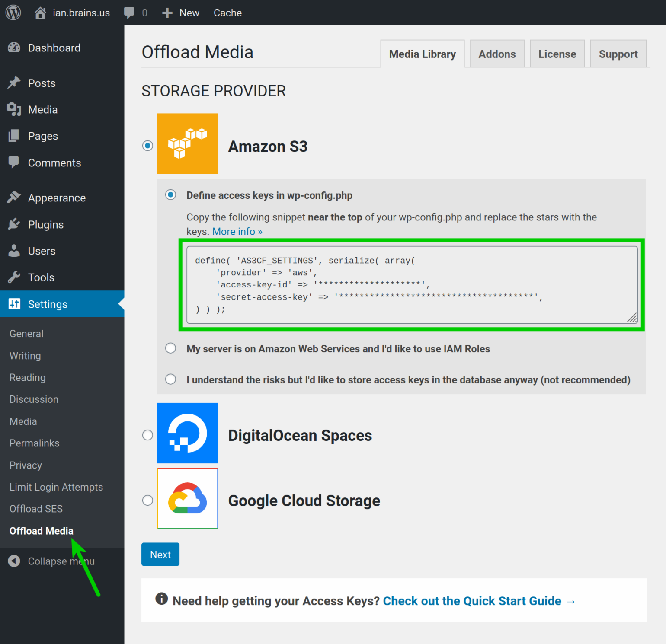
Task: Click the Users person icon
Action: [14, 251]
